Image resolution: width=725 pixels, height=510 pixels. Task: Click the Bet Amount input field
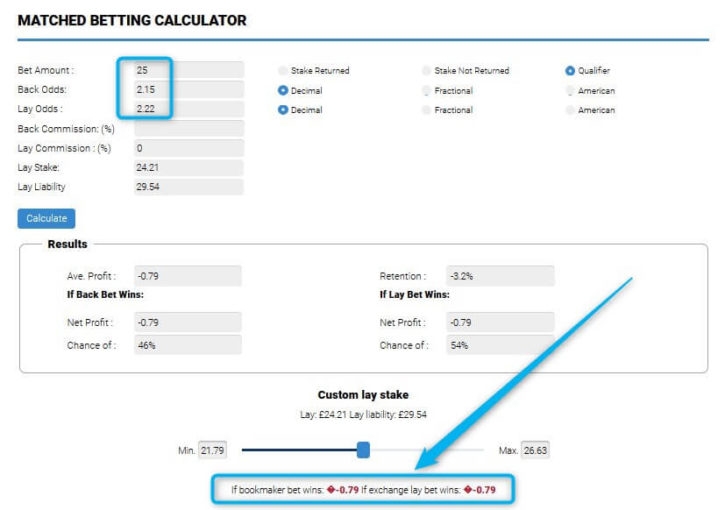pos(188,70)
